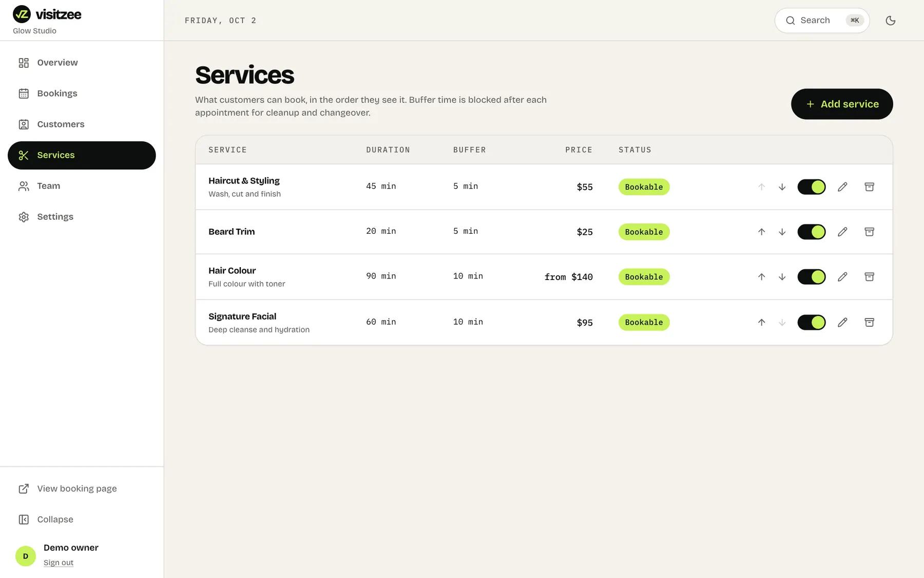This screenshot has height=578, width=924.
Task: Archive the Beard Trim service
Action: coord(869,232)
